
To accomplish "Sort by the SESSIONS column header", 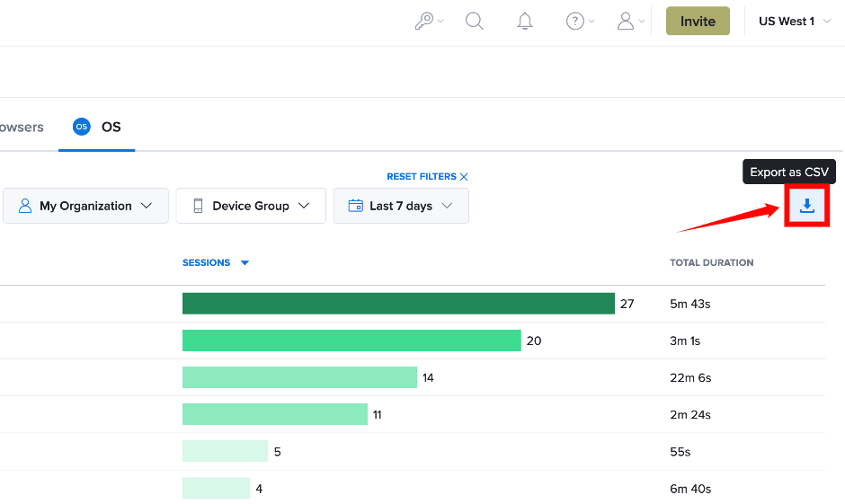I will [207, 262].
